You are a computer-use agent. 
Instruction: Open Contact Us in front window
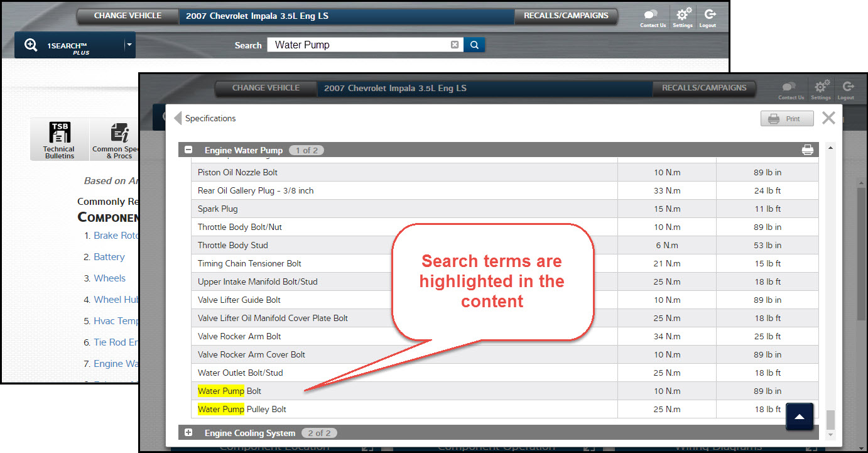(x=791, y=90)
